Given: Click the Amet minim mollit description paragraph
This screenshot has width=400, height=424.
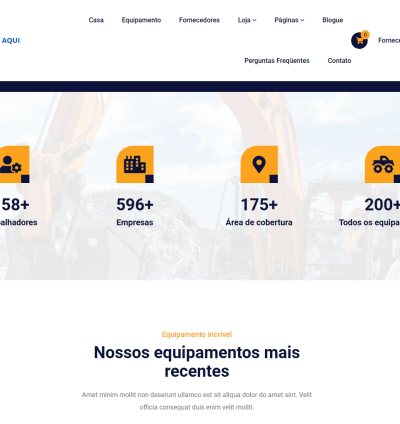Looking at the screenshot, I should click(x=197, y=401).
